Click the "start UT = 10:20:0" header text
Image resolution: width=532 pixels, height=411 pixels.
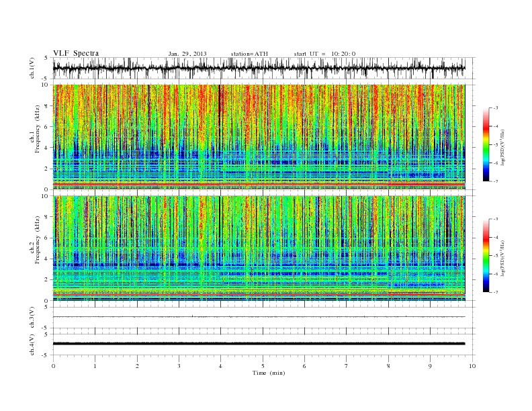[324, 54]
